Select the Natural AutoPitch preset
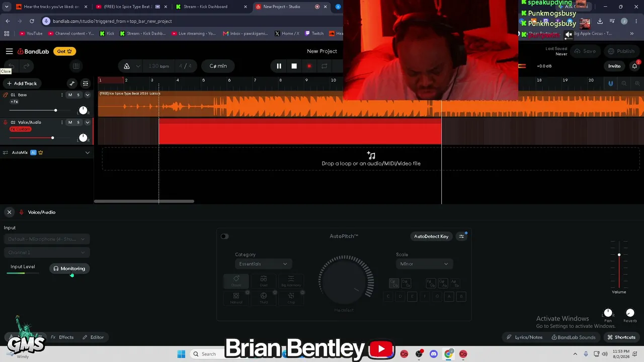Viewport: 644px width, 362px height. coord(236,298)
